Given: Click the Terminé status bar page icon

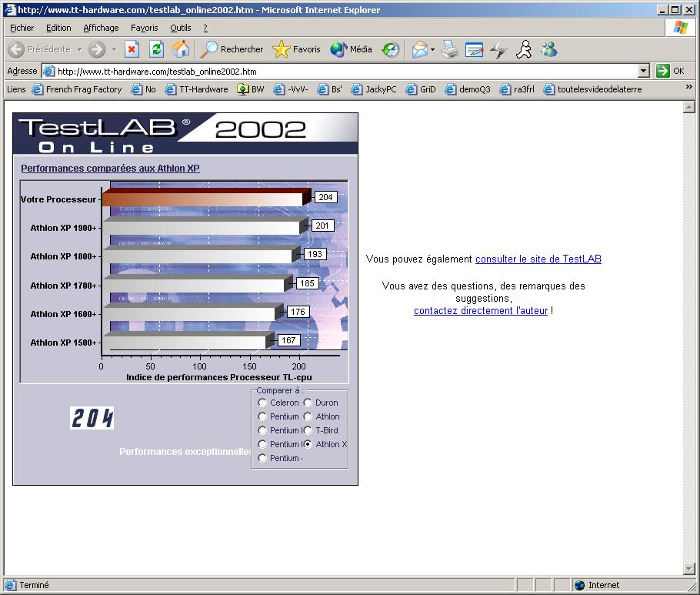Looking at the screenshot, I should pyautogui.click(x=10, y=585).
